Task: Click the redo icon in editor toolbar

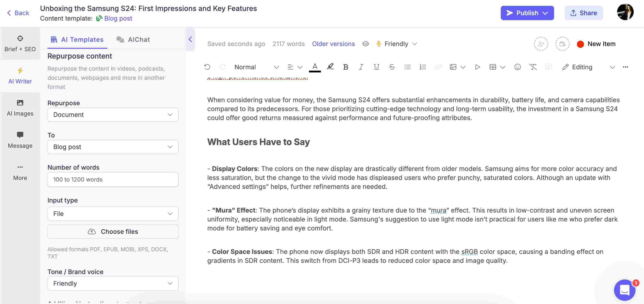Action: tap(222, 67)
